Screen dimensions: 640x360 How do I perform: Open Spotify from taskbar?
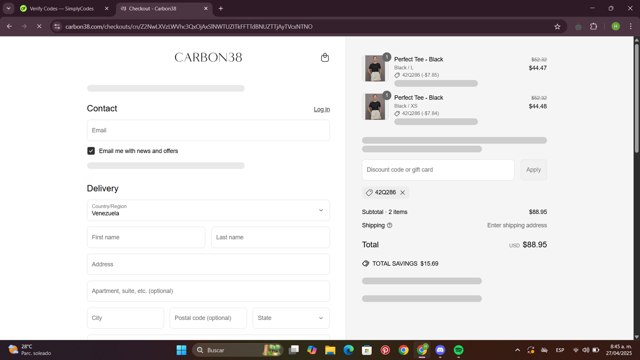point(458,350)
